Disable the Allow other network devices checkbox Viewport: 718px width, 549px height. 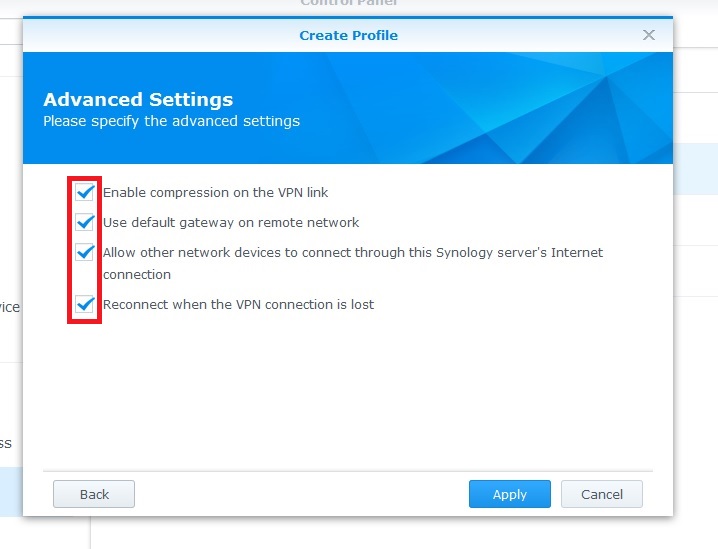click(85, 253)
